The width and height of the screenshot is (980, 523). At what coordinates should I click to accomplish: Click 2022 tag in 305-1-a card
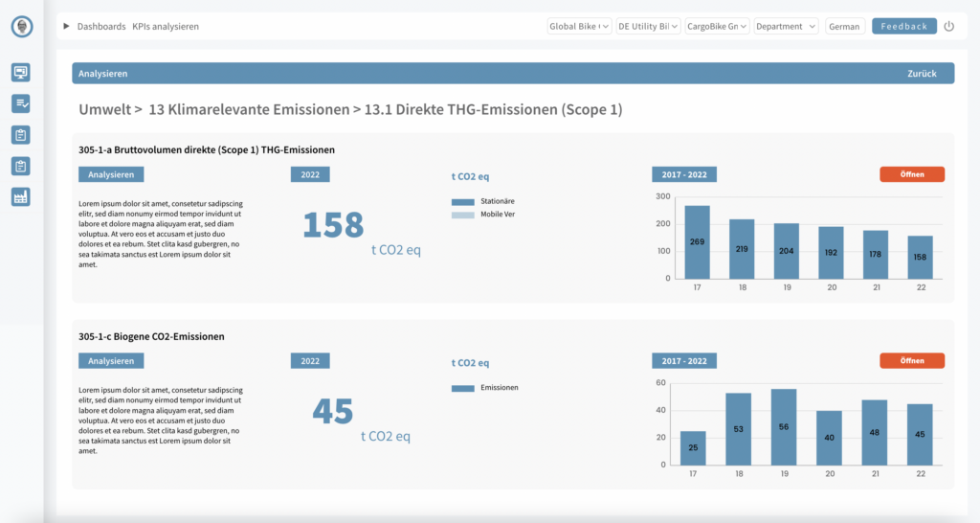pos(310,174)
